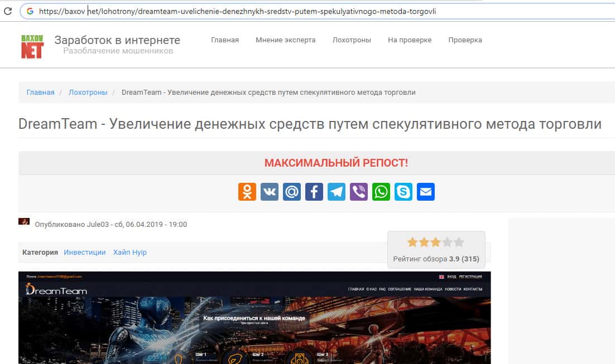Rate the review one star
Viewport: 615px width, 364px height.
point(412,242)
